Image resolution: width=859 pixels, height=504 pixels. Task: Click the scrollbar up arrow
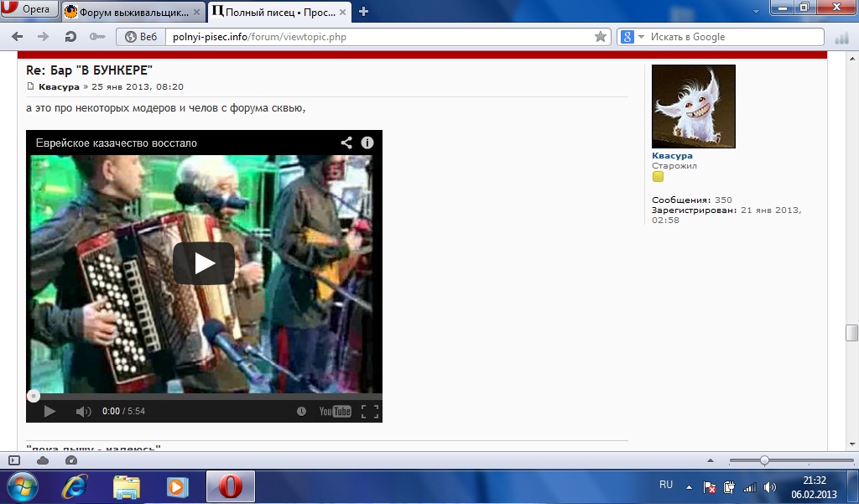tap(852, 59)
